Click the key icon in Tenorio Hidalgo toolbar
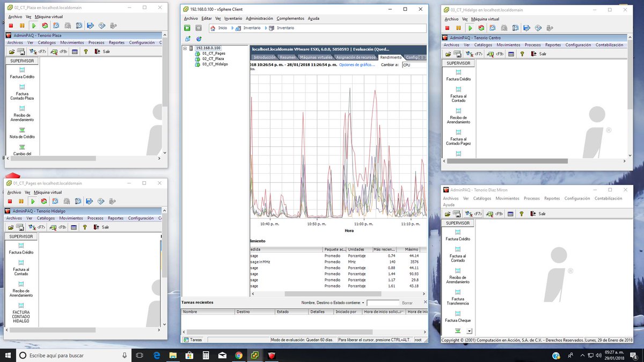 tap(85, 227)
